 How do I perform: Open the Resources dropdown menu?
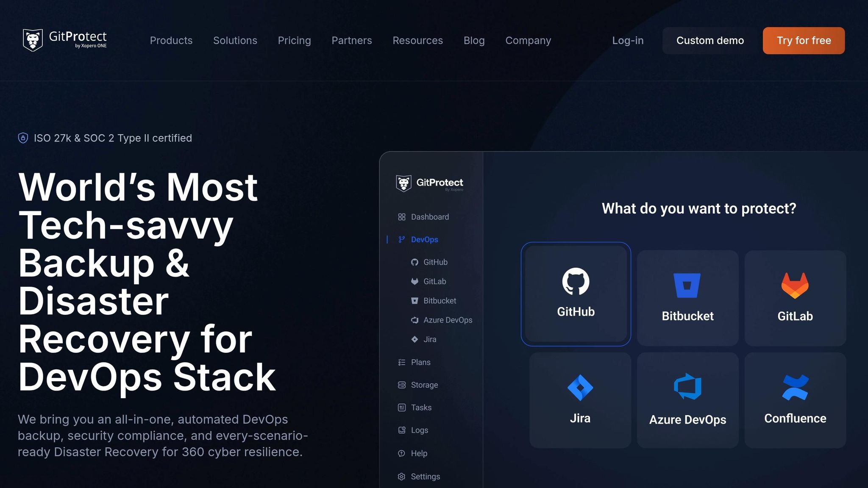[417, 40]
